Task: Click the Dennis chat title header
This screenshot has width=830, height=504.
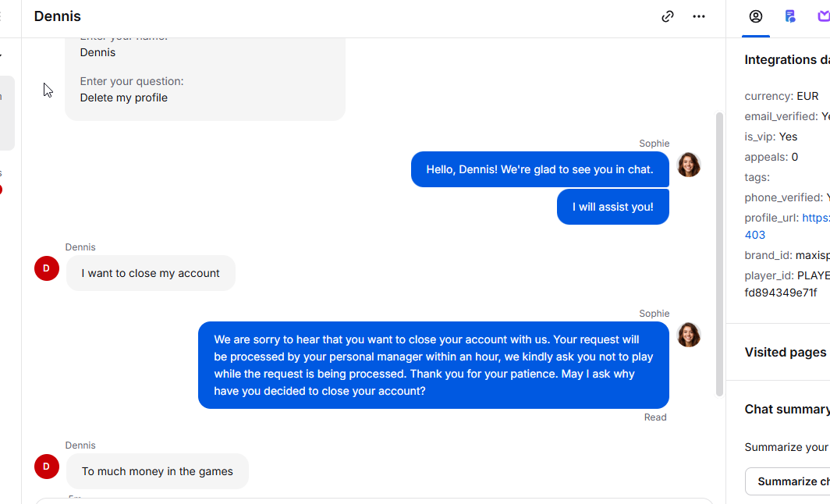Action: pos(57,16)
